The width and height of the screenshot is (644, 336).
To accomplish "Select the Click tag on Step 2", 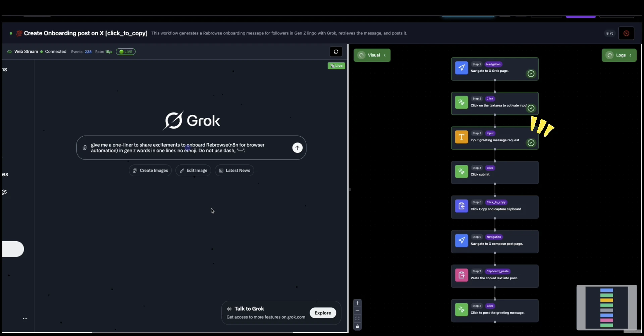I will tap(490, 99).
